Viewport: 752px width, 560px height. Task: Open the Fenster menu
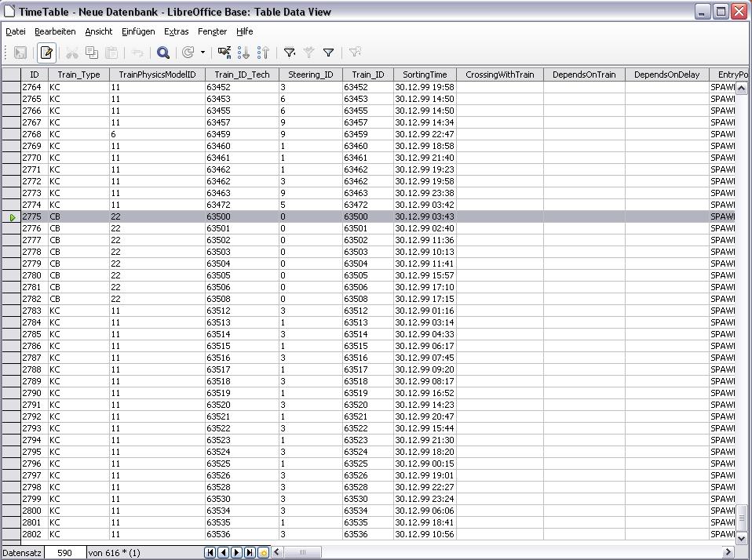(x=212, y=31)
